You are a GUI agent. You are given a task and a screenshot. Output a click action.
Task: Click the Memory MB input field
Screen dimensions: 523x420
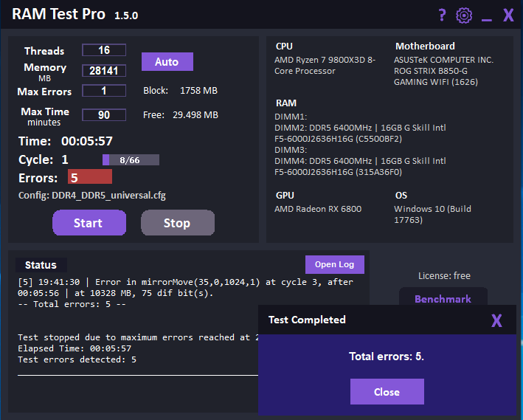point(104,71)
